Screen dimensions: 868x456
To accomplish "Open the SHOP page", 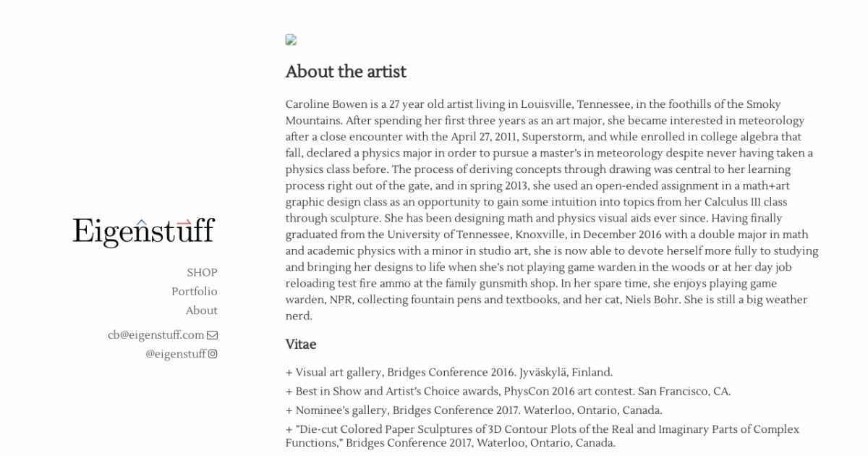I will pyautogui.click(x=202, y=273).
